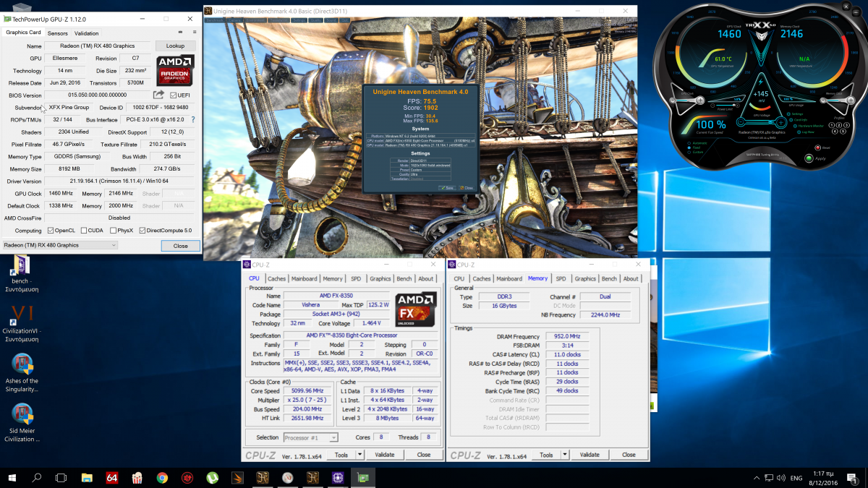Open bench shortcut on the desktop
This screenshot has height=488, width=868.
[20, 274]
